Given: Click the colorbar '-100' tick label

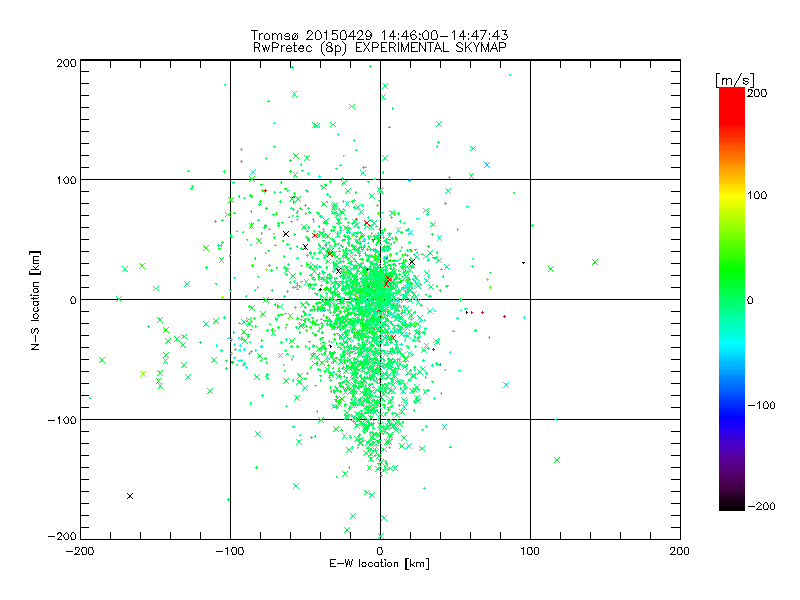Looking at the screenshot, I should pos(761,405).
